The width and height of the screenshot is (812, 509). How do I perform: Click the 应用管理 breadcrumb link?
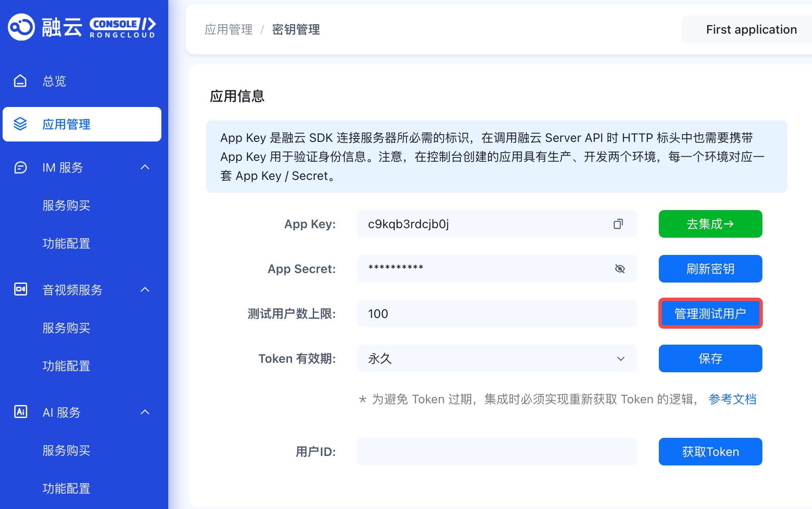[x=229, y=29]
